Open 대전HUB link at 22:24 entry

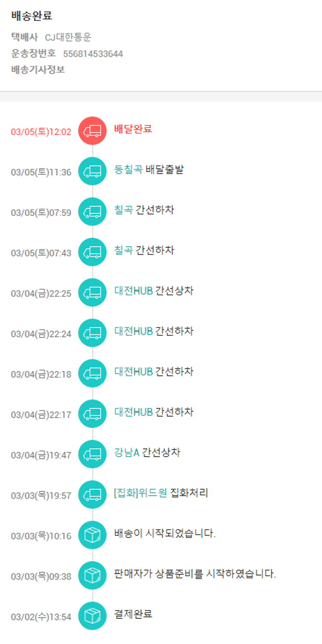(134, 331)
